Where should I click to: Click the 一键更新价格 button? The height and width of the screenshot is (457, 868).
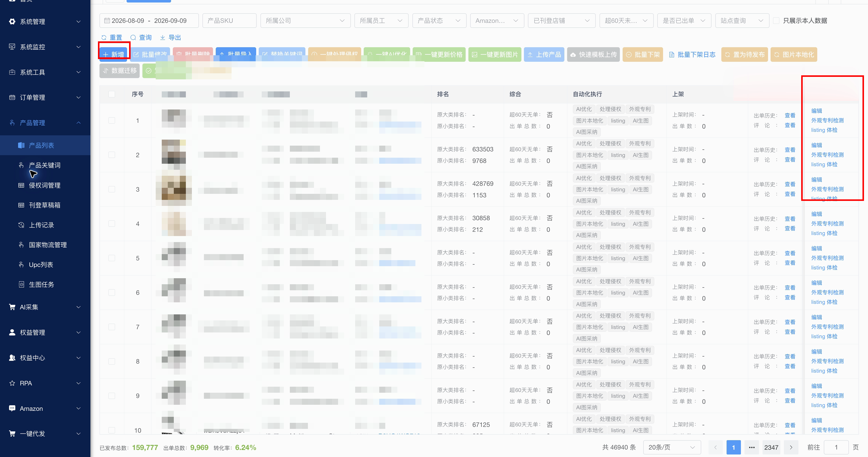pos(439,54)
